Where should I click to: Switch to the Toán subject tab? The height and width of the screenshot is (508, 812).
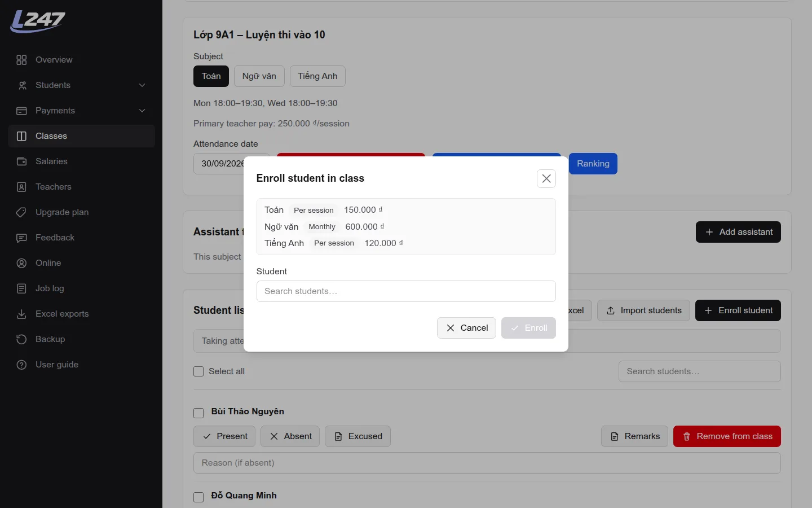coord(211,76)
